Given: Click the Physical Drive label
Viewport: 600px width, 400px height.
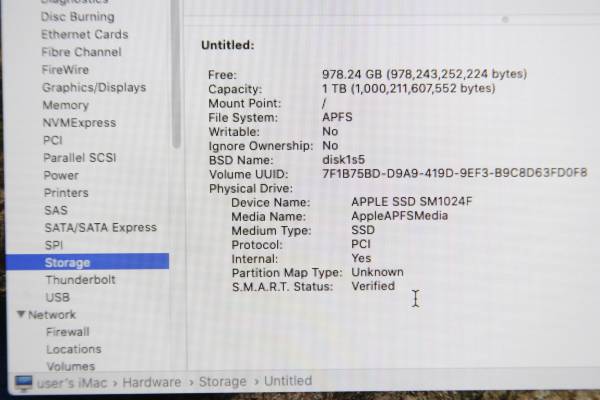Looking at the screenshot, I should 251,188.
